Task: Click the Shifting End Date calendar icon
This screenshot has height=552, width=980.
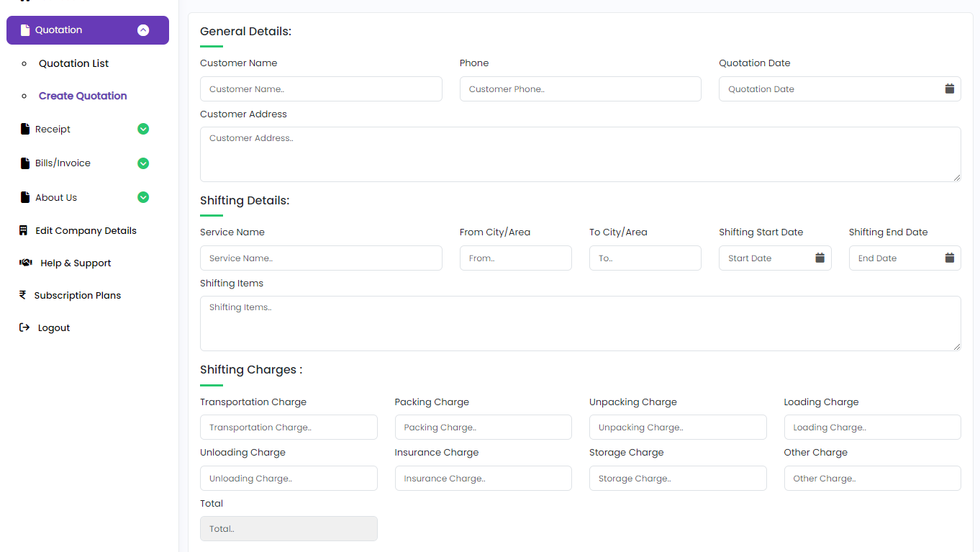Action: click(x=949, y=258)
